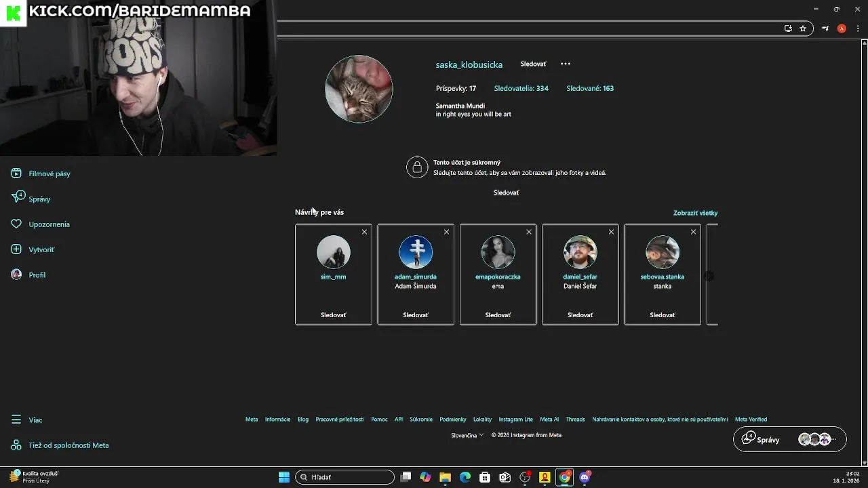
Task: Open the Chrome profile avatar
Action: [x=842, y=28]
